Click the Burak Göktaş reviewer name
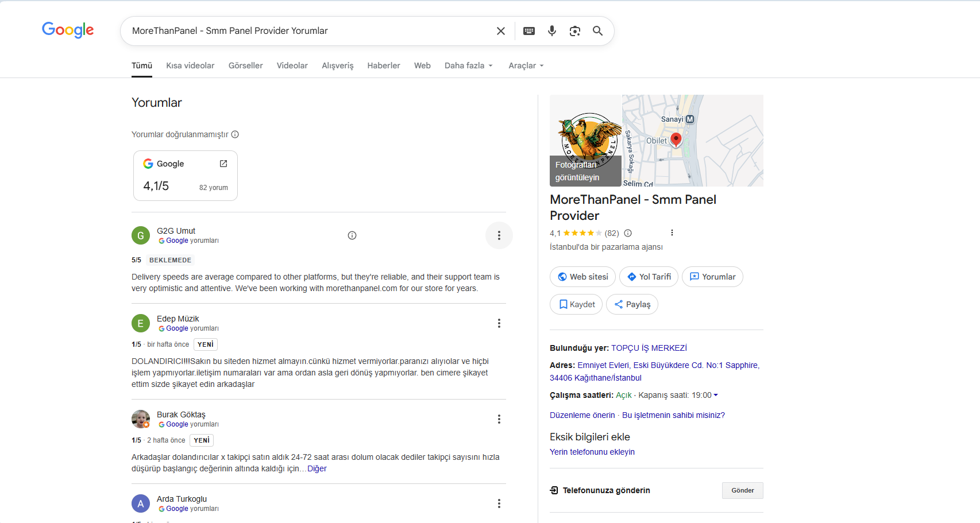The width and height of the screenshot is (980, 523). pos(181,414)
